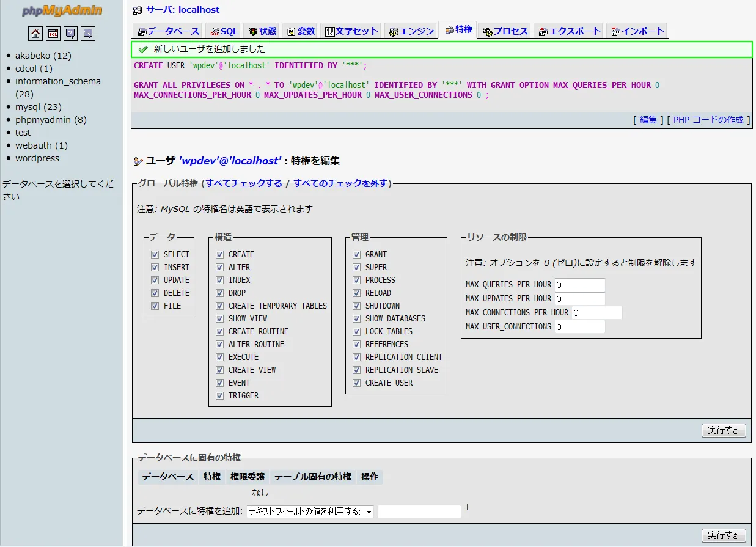The height and width of the screenshot is (547, 756).
Task: Open phpMyAdmin documentation help icon
Action: click(71, 34)
